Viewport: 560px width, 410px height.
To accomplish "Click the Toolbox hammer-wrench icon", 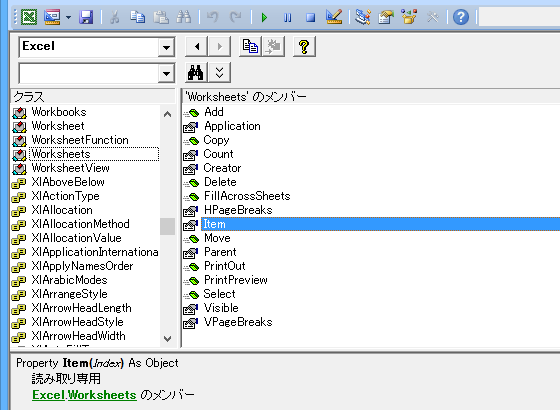I will 432,17.
